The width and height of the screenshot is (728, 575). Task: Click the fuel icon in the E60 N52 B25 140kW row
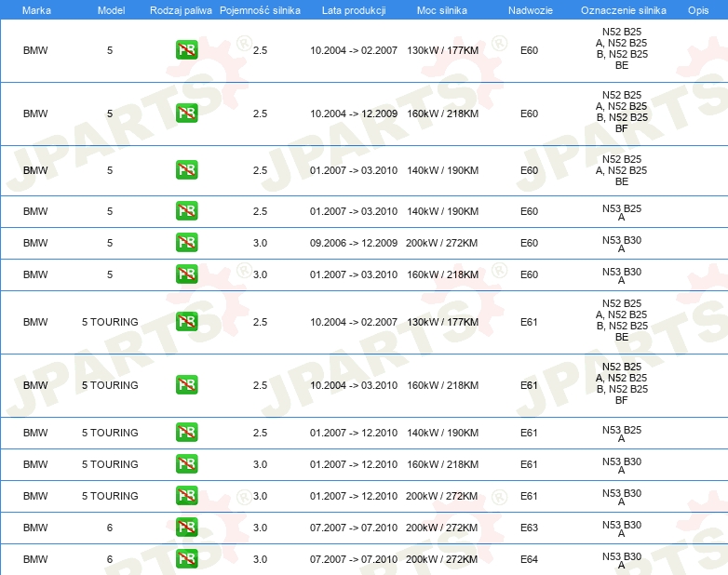point(187,170)
